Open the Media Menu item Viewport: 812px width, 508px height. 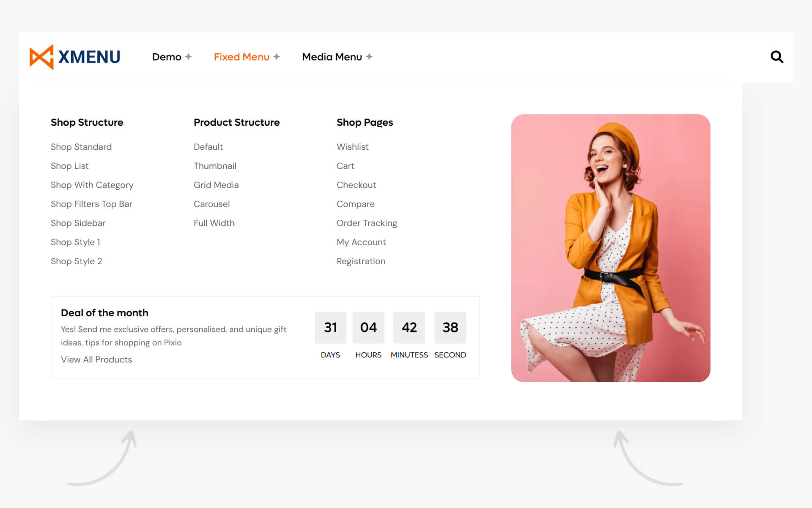click(332, 57)
